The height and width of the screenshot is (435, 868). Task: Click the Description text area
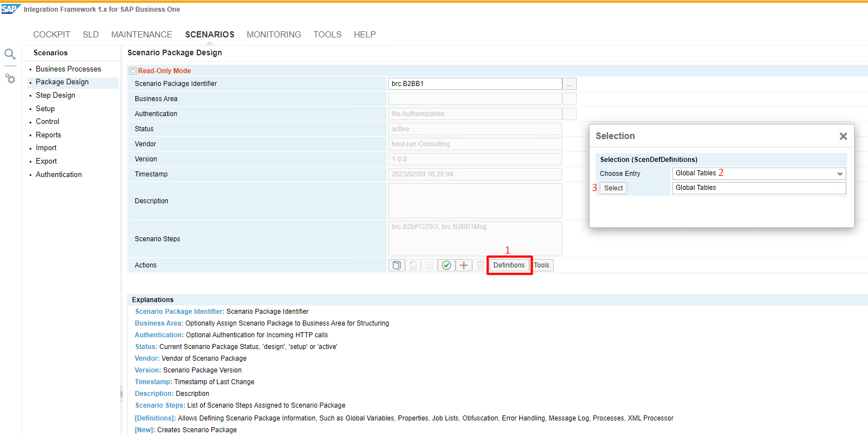click(x=475, y=201)
